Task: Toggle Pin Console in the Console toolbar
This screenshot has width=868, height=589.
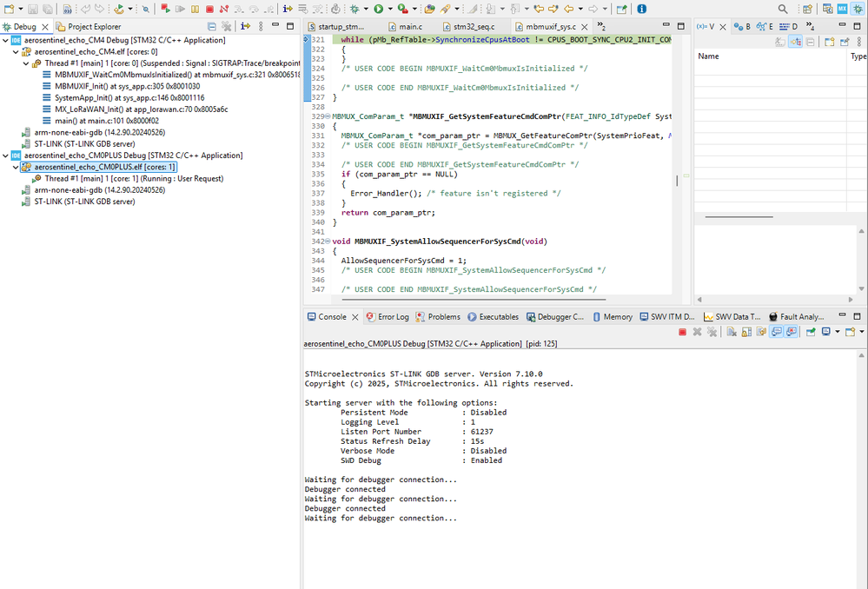Action: (811, 332)
